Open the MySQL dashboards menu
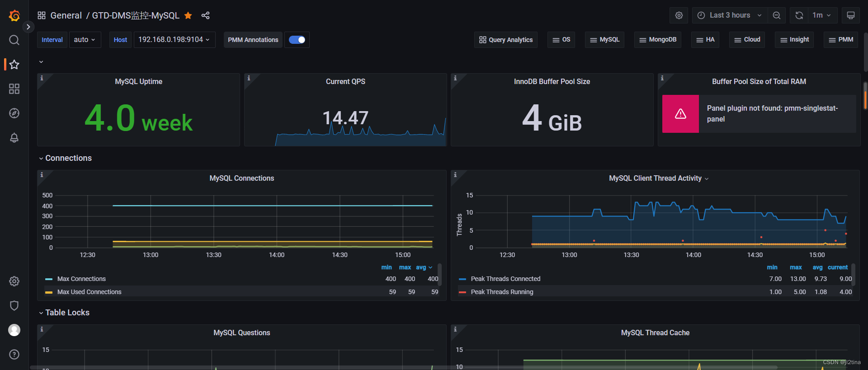This screenshot has width=868, height=370. [x=604, y=40]
